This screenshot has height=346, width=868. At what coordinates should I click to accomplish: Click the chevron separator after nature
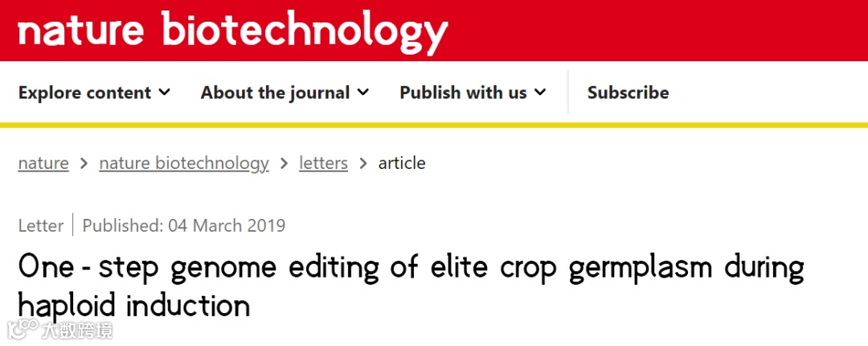click(84, 163)
